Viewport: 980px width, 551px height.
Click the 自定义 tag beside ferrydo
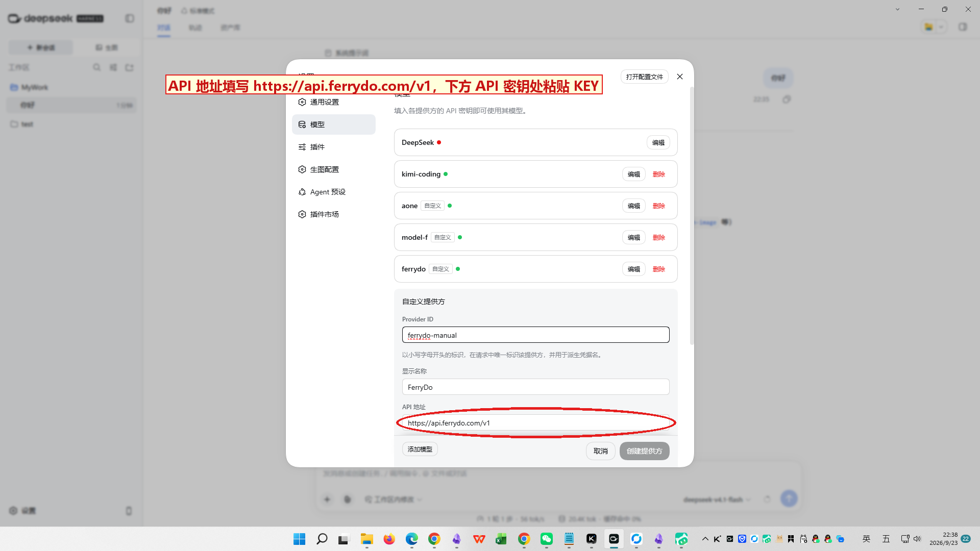pyautogui.click(x=440, y=269)
